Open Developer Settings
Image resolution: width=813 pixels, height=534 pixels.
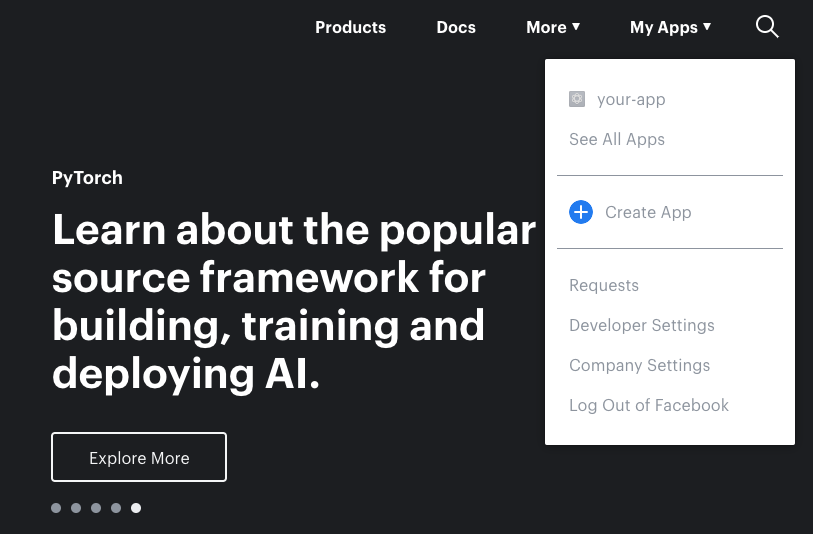[x=642, y=325]
